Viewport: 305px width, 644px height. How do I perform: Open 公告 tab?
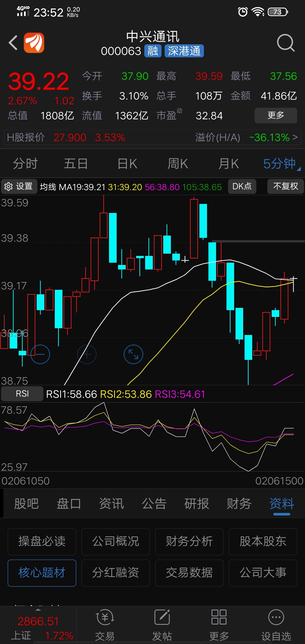154,504
